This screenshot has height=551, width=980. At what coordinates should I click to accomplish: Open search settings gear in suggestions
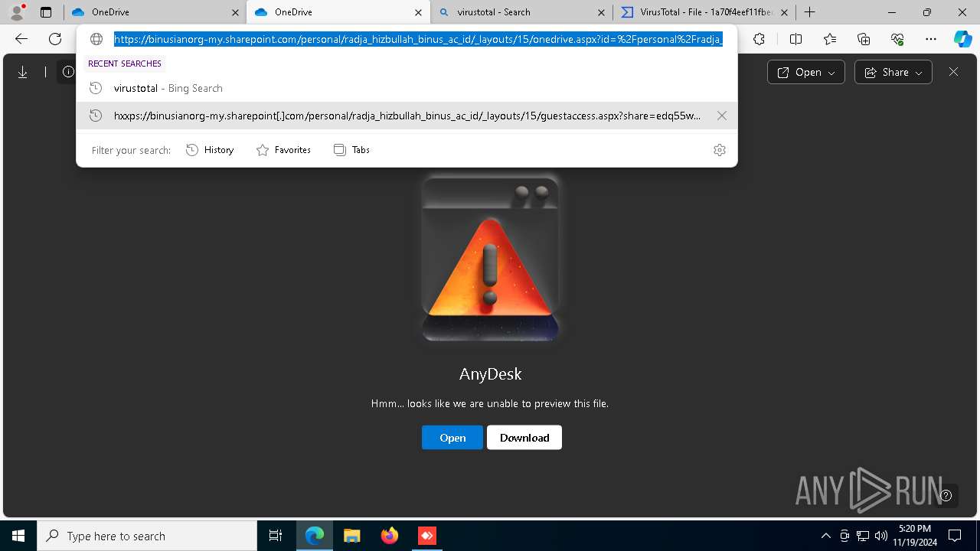point(720,150)
